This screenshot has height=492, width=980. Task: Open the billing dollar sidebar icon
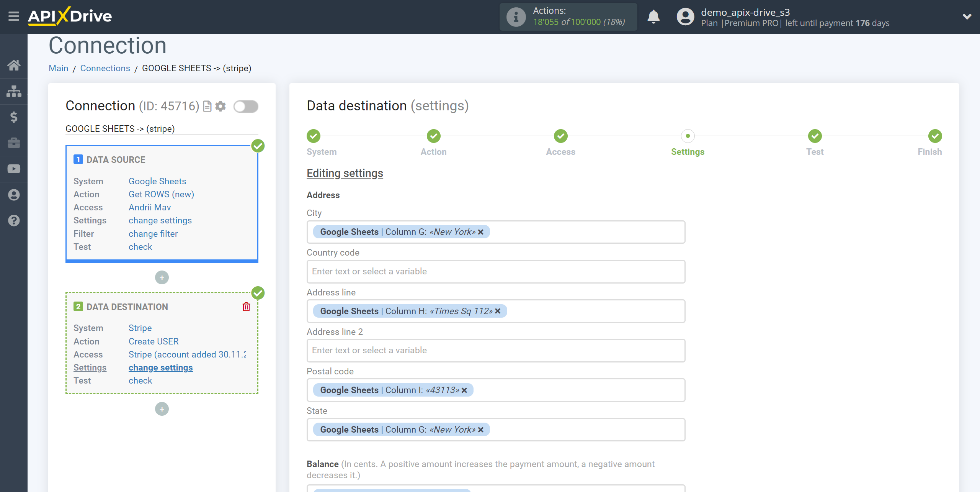[14, 117]
